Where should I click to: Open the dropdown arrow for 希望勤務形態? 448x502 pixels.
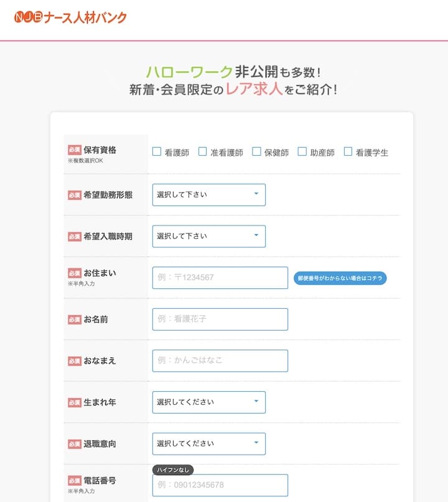click(x=258, y=194)
